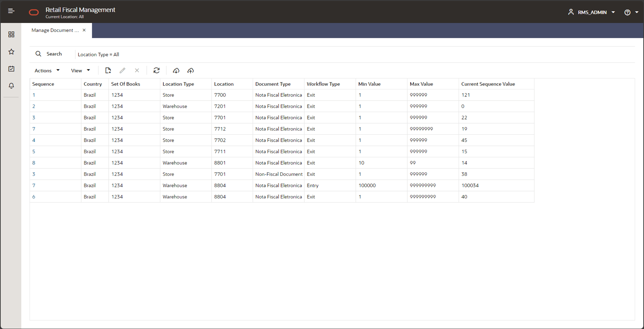Screen dimensions: 644x329
Task: Click the Edit pencil toolbar icon
Action: click(x=122, y=71)
